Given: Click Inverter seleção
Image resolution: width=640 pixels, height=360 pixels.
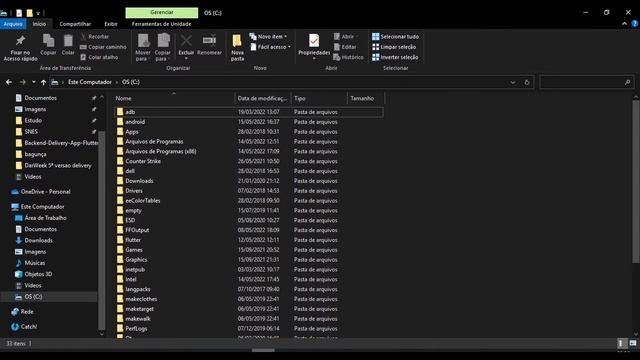Looking at the screenshot, I should point(395,57).
